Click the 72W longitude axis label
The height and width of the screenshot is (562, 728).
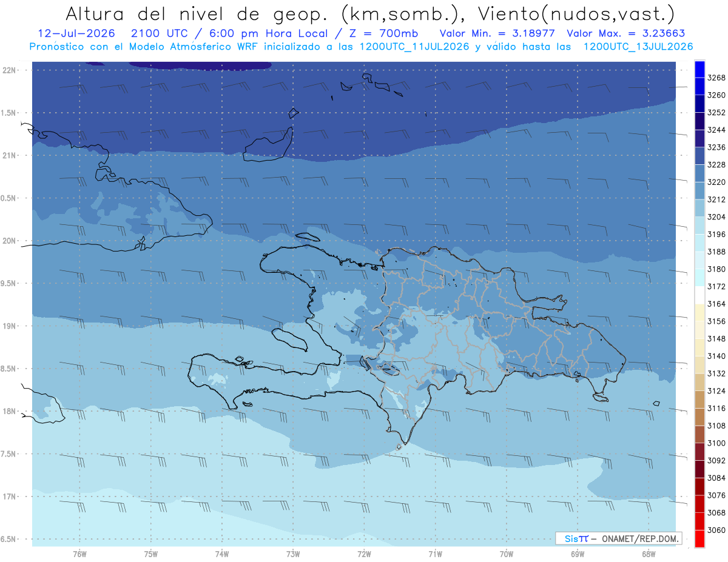(x=365, y=554)
